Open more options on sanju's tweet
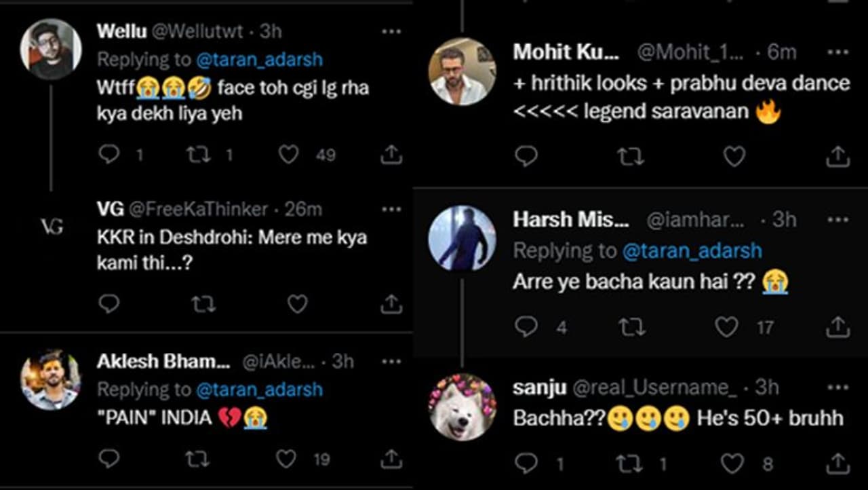Image resolution: width=868 pixels, height=490 pixels. tap(838, 388)
